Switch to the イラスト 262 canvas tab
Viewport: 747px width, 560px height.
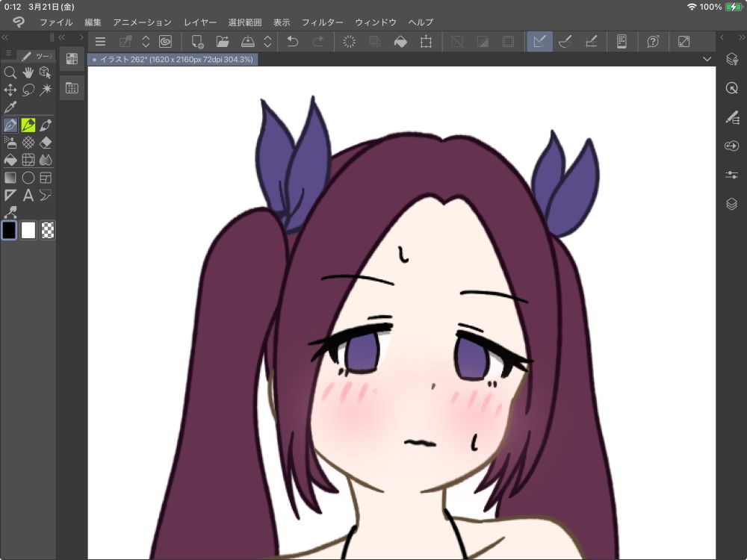173,60
